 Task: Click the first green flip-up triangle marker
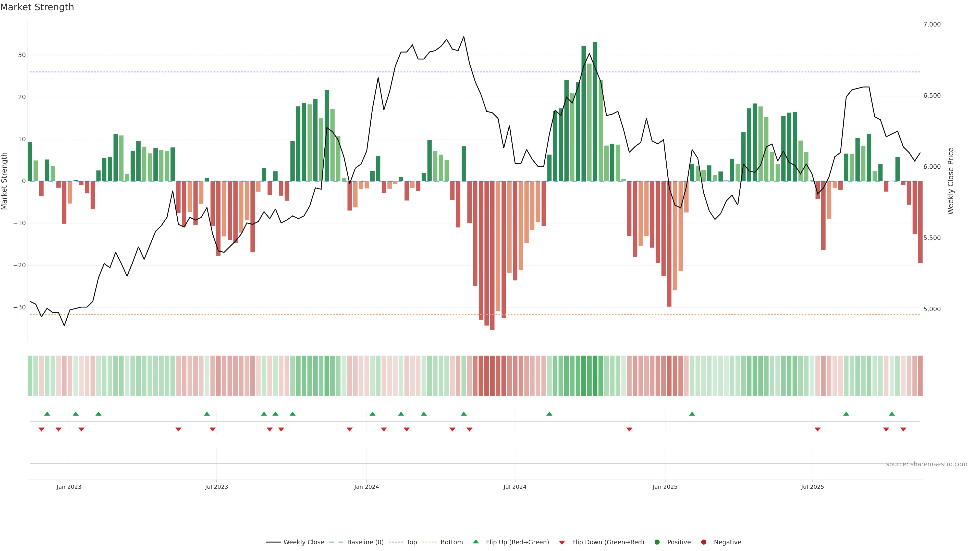coord(47,414)
